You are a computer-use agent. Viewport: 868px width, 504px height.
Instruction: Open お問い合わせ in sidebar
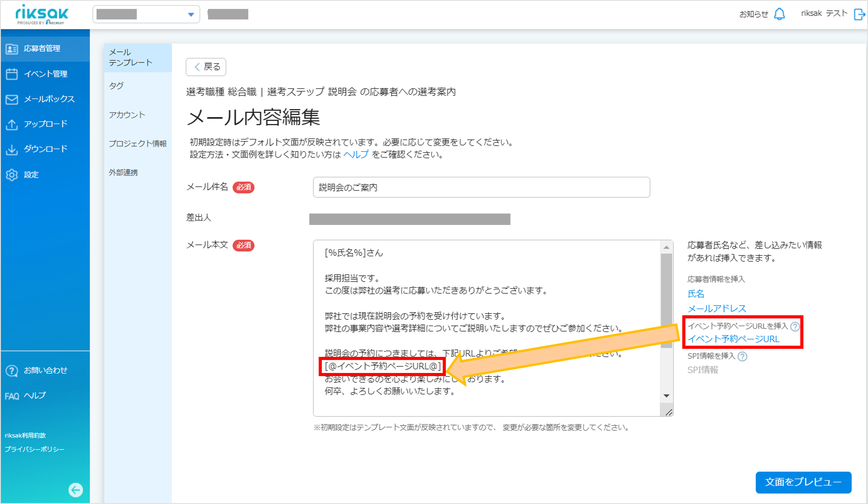tap(45, 371)
